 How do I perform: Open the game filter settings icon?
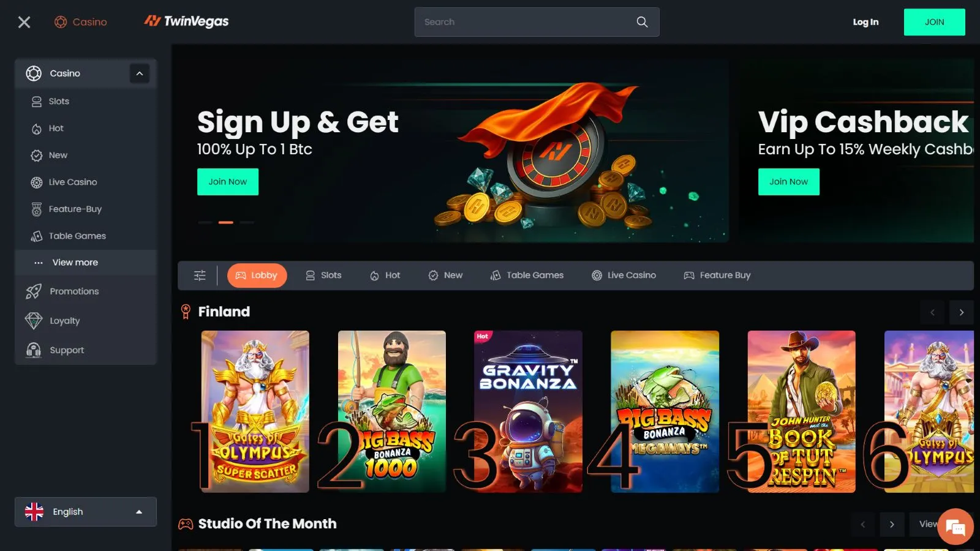click(200, 275)
